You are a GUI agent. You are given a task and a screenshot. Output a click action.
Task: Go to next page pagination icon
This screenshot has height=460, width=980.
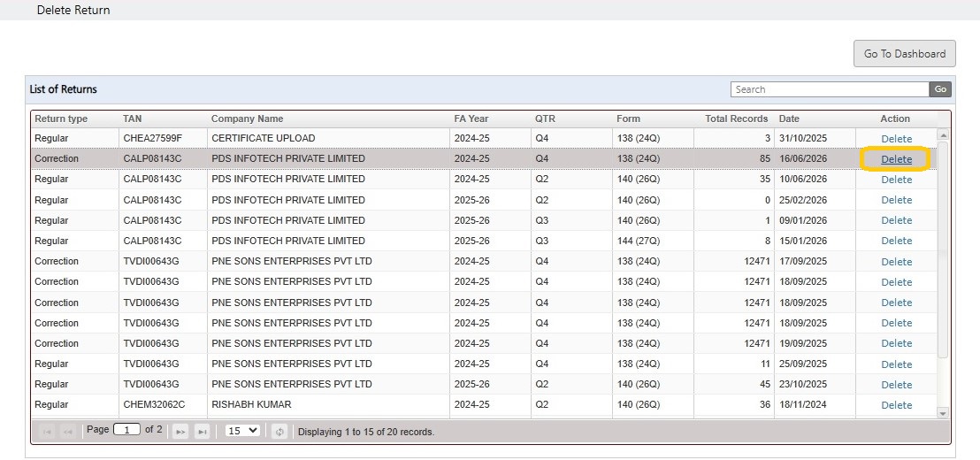point(180,432)
